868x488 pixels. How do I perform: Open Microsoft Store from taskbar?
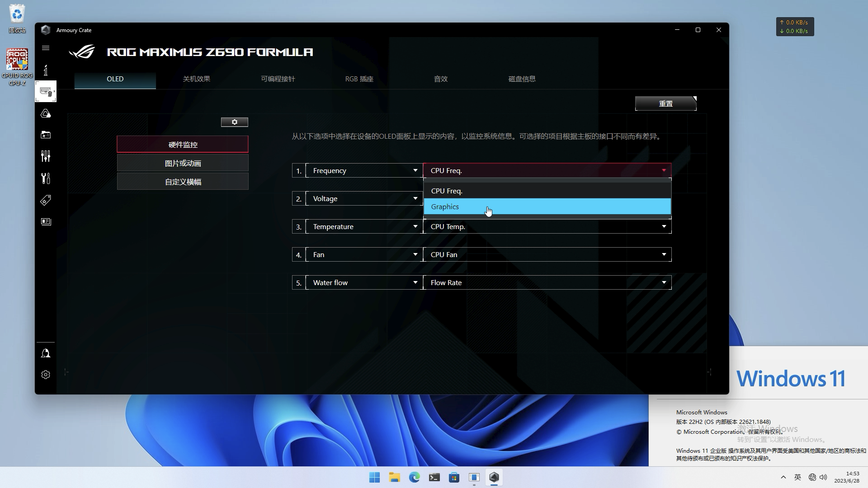(454, 477)
